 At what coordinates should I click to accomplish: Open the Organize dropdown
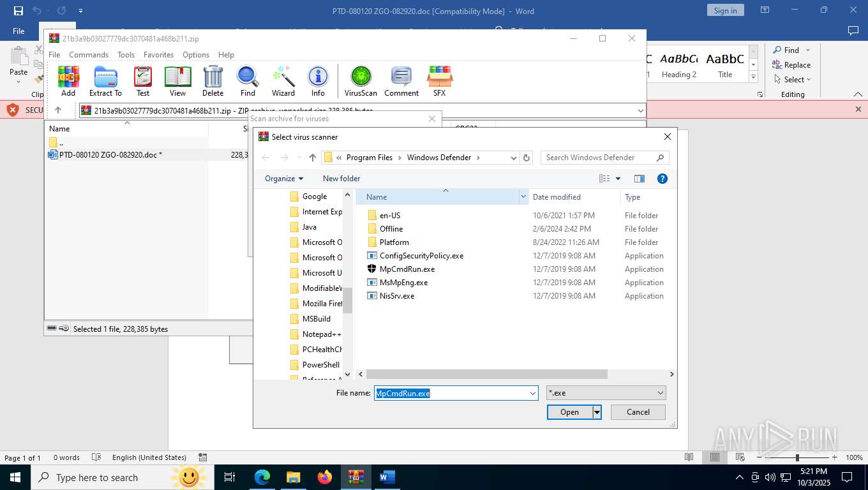pos(284,179)
